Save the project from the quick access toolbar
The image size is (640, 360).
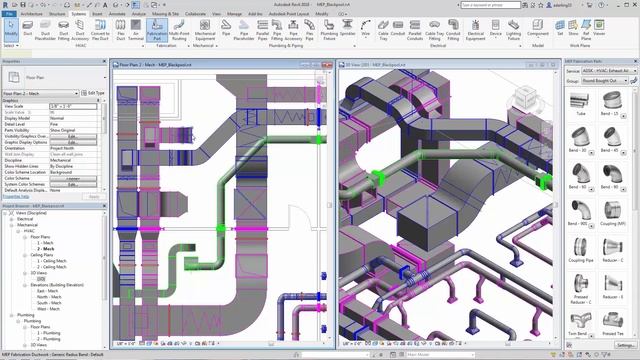coord(22,5)
